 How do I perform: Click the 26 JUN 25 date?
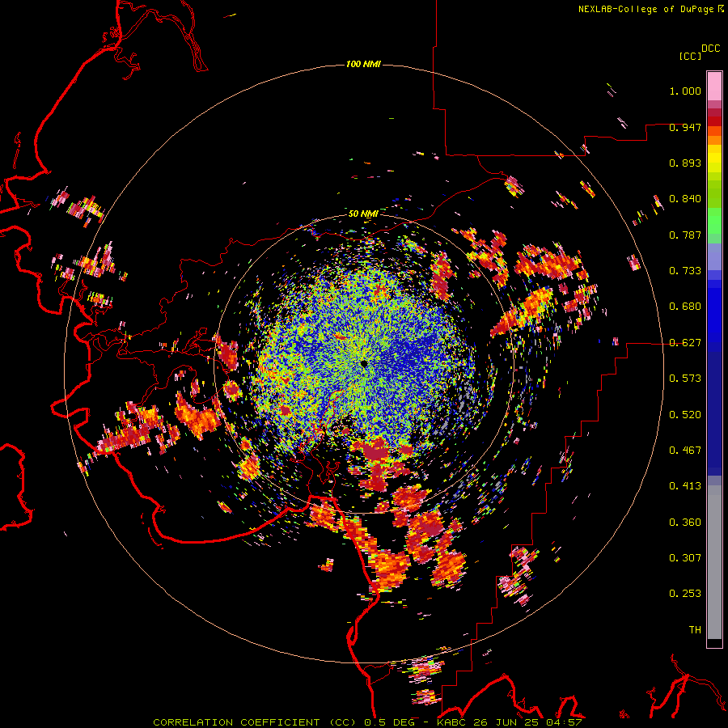pos(506,722)
